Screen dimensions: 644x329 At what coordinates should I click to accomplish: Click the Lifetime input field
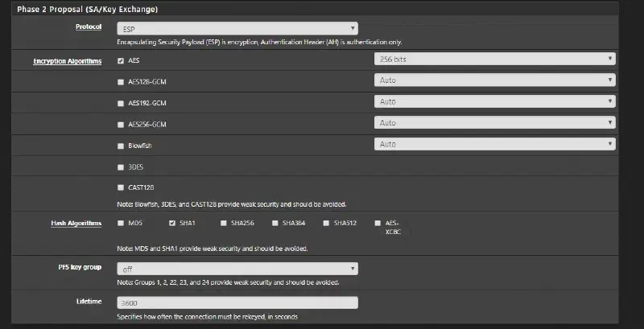coord(237,303)
